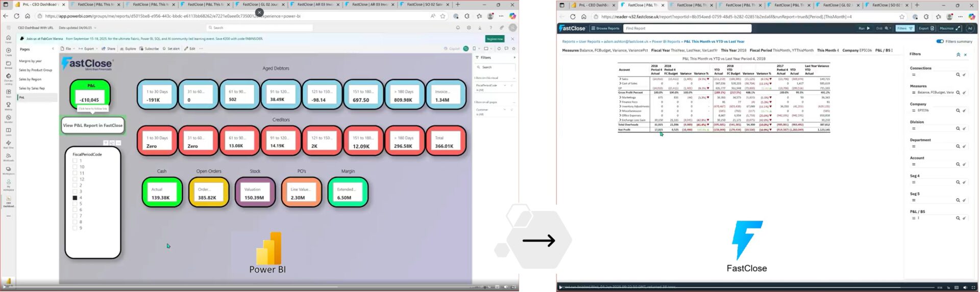Click Maximize button in FastClose toolbar
The height and width of the screenshot is (292, 980).
(x=950, y=28)
